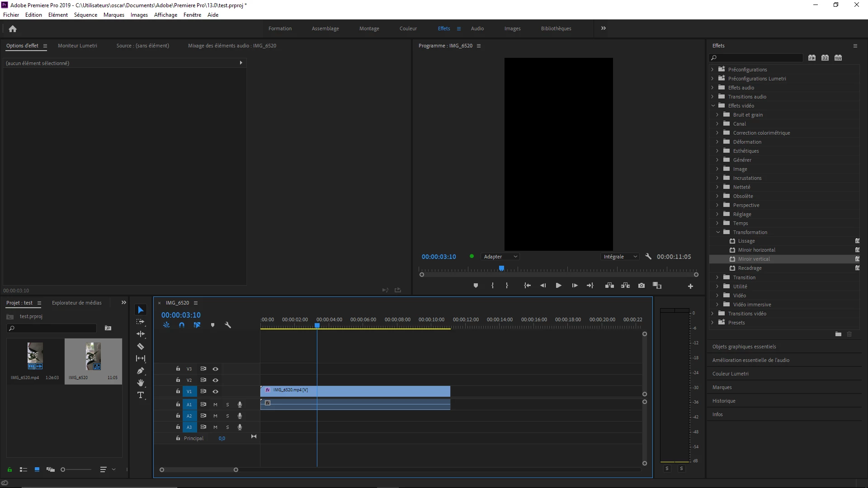The image size is (868, 488).
Task: Click the Home icon
Action: (13, 29)
